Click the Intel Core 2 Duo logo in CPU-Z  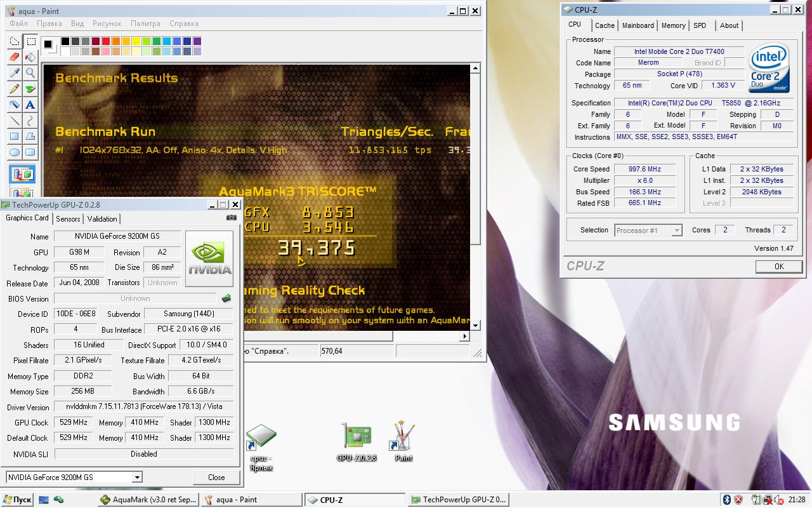coord(769,67)
